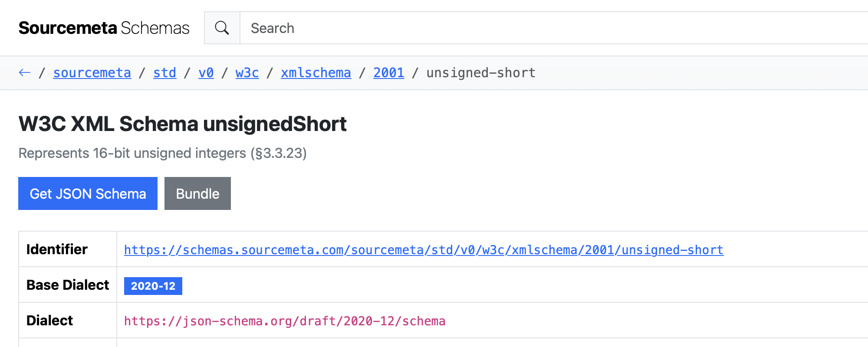Click the Base Dialect row label
868x347 pixels.
pyautogui.click(x=68, y=285)
